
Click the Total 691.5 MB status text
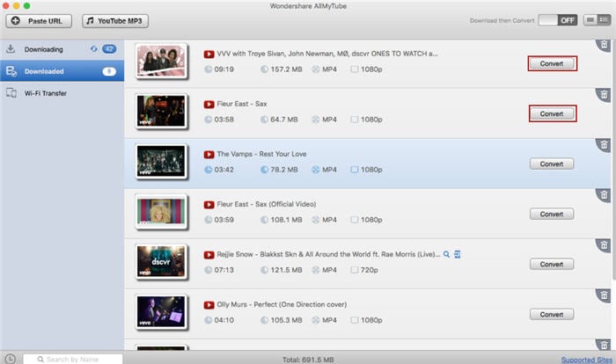308,360
